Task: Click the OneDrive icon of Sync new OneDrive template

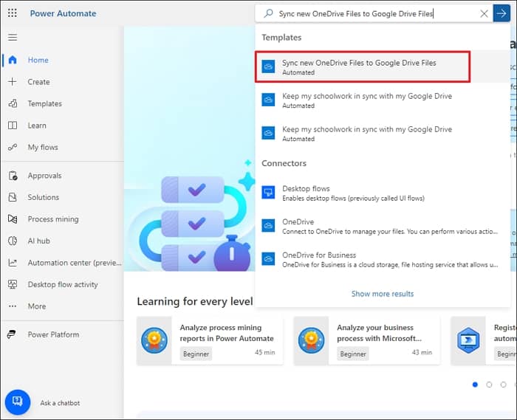Action: pos(268,66)
